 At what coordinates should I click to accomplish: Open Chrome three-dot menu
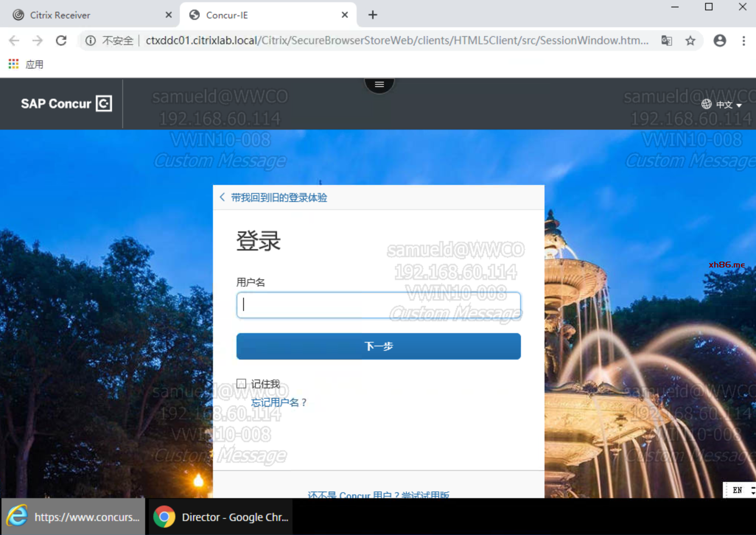(x=743, y=40)
